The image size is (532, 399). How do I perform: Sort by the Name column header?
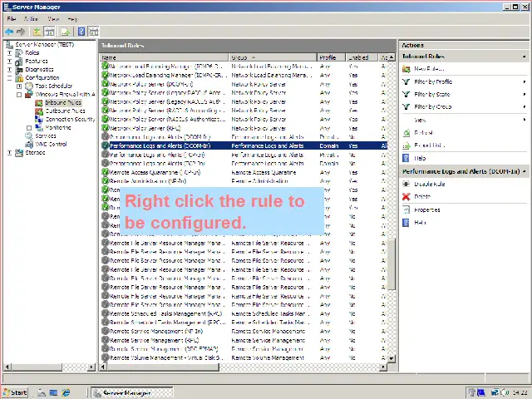click(x=164, y=57)
